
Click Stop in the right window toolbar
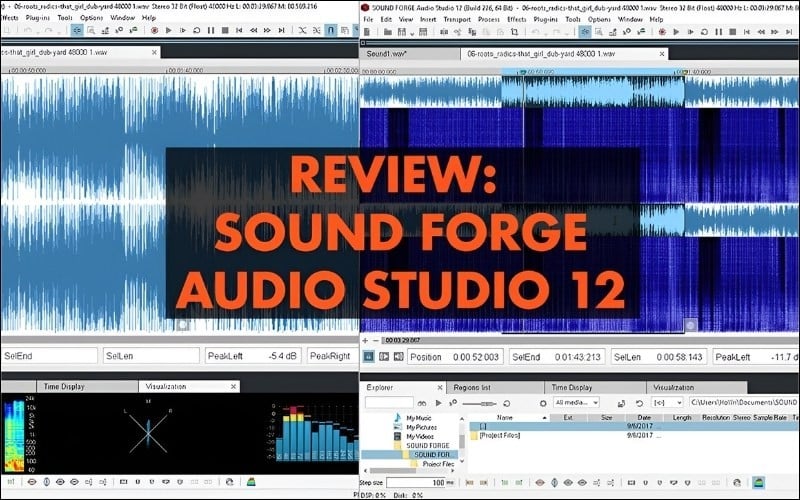pyautogui.click(x=733, y=32)
